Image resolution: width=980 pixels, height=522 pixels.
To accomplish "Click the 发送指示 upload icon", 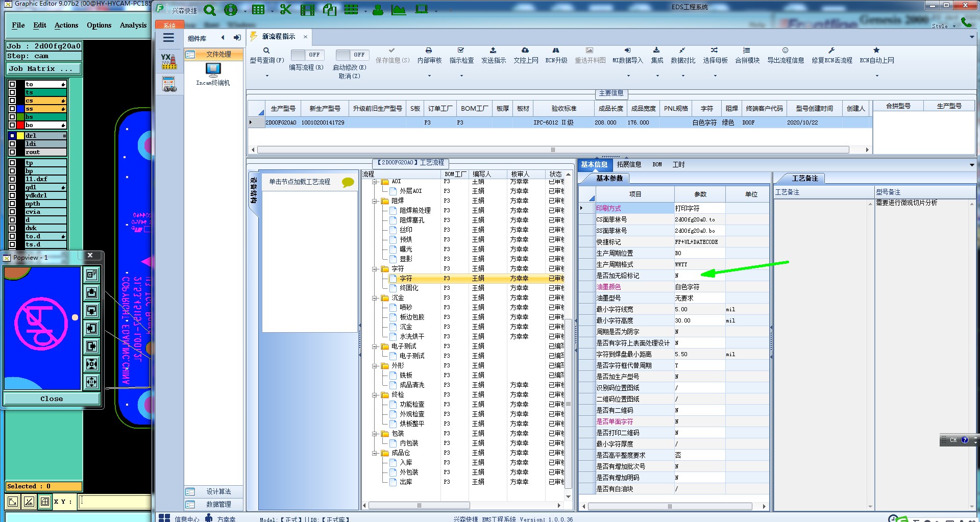I will 493,51.
